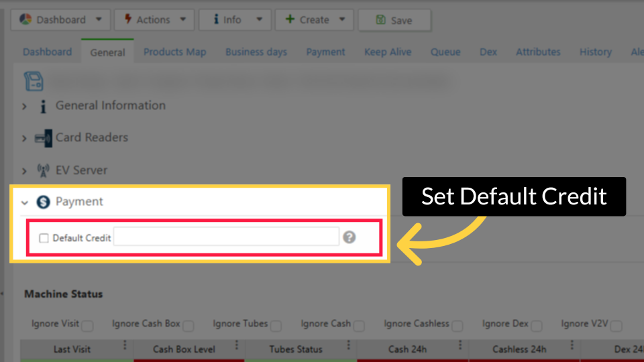Click the Last Visit column header
The image size is (644, 362).
pyautogui.click(x=72, y=349)
